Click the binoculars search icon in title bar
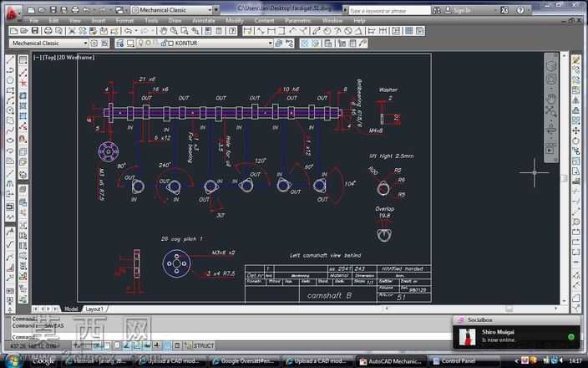Viewport: 588px width, 368px height. (x=437, y=10)
